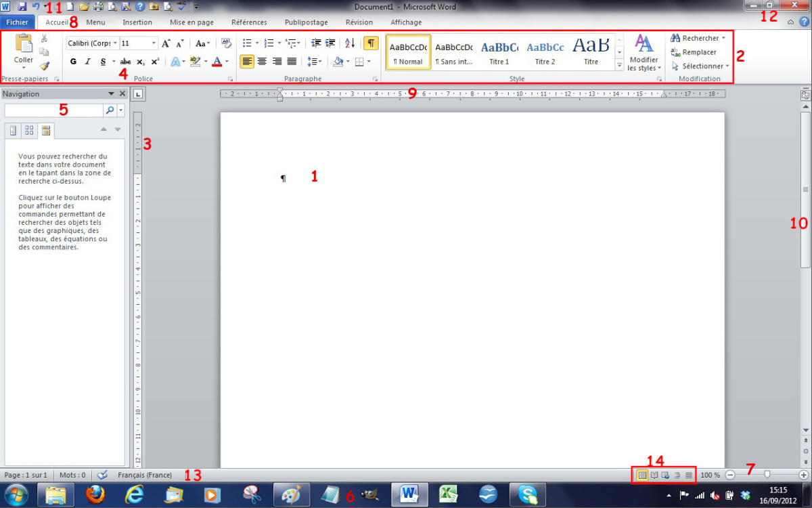
Task: Click the Page : 1 sur 1 indicator
Action: (x=26, y=475)
